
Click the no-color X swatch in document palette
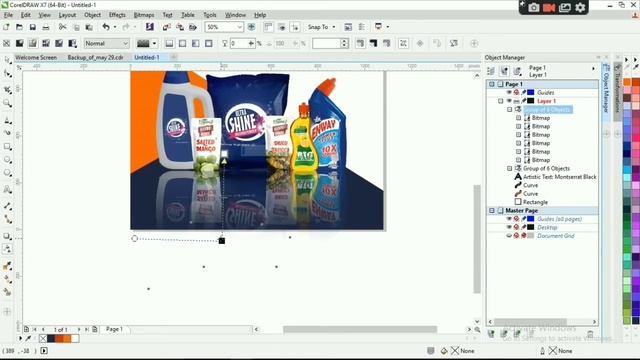tap(43, 338)
